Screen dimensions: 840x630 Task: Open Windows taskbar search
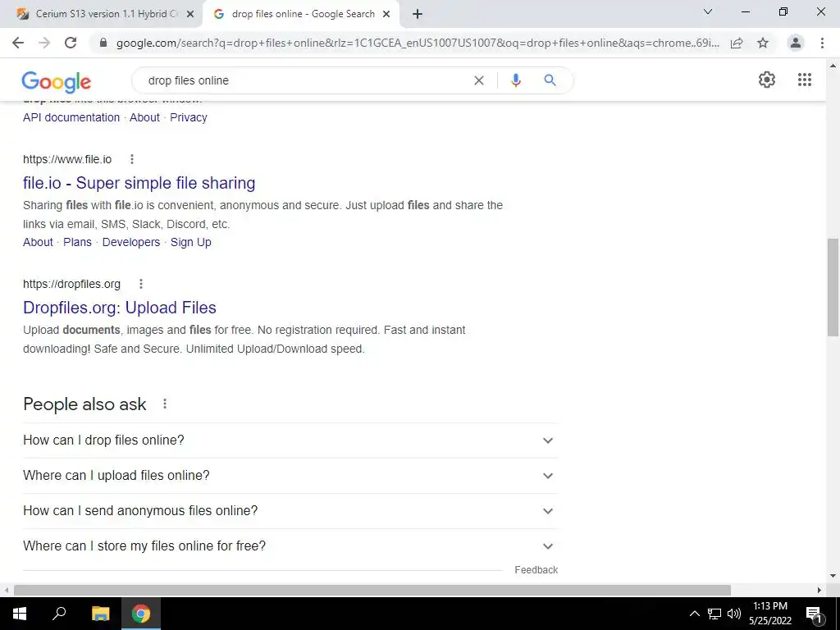(x=59, y=614)
